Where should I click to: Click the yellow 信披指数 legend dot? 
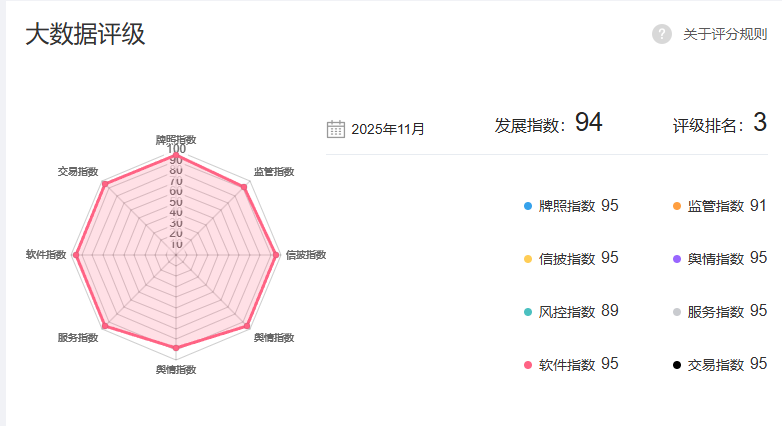click(528, 259)
